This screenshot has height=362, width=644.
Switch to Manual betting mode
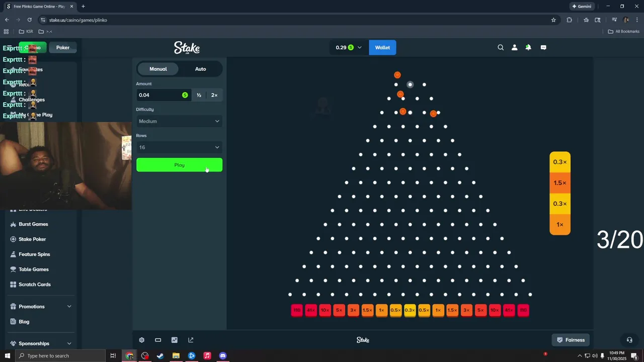pos(158,69)
